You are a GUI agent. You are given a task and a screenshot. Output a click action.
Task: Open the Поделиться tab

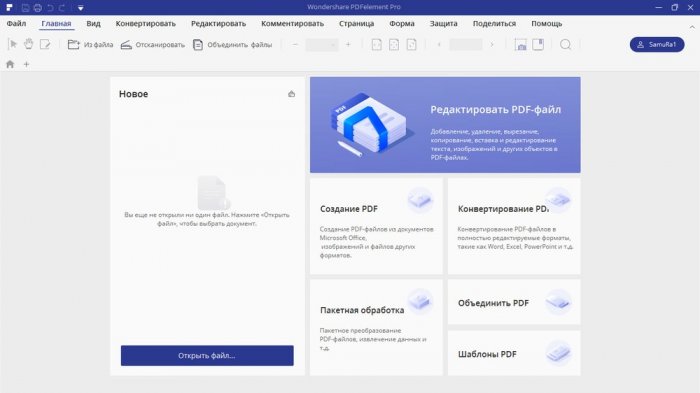494,24
